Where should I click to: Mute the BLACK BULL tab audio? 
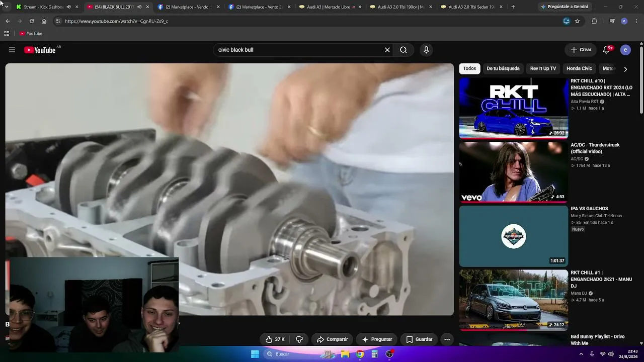(139, 7)
